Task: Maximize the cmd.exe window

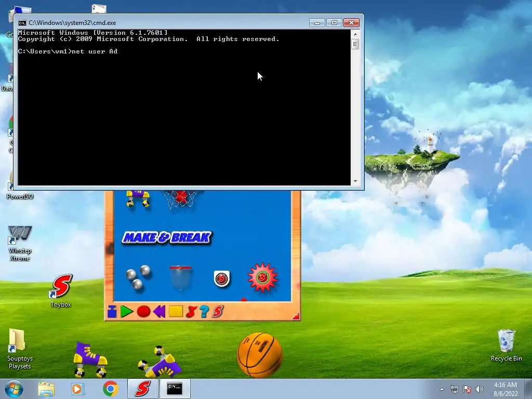Action: pos(334,23)
